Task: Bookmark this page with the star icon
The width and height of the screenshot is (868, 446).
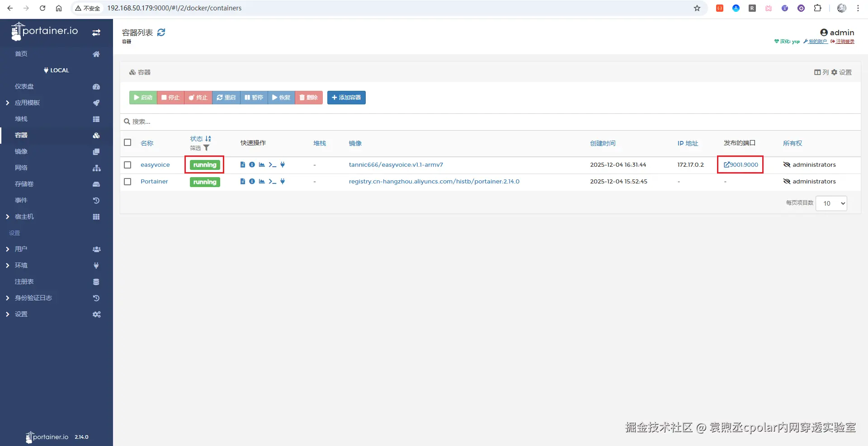Action: [x=697, y=8]
